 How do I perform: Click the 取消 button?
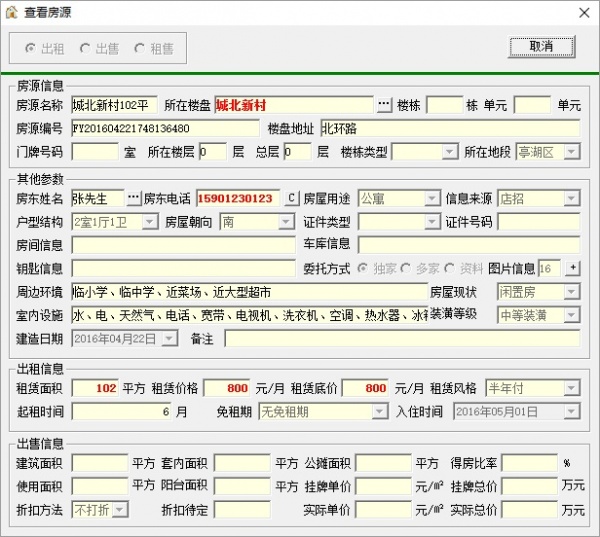coord(541,47)
